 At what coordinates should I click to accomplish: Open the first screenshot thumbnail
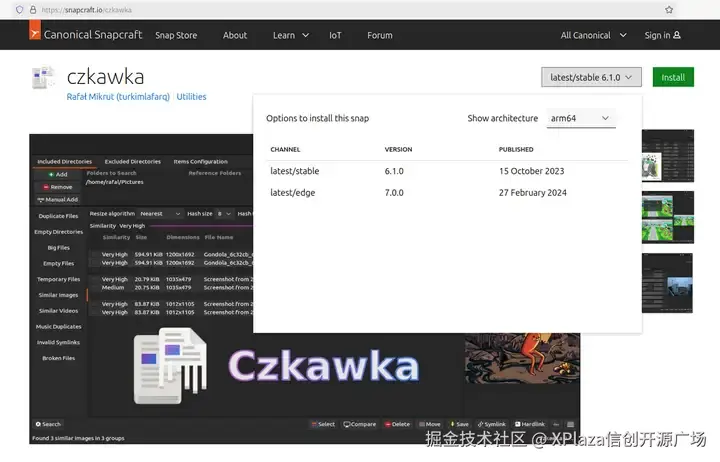coord(668,156)
